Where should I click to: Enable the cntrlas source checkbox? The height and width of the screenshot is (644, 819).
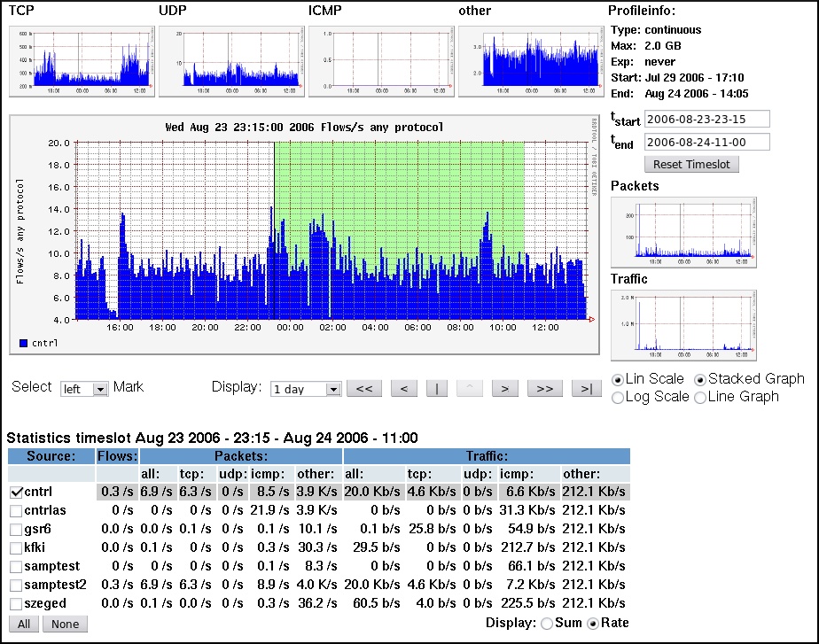click(x=16, y=511)
